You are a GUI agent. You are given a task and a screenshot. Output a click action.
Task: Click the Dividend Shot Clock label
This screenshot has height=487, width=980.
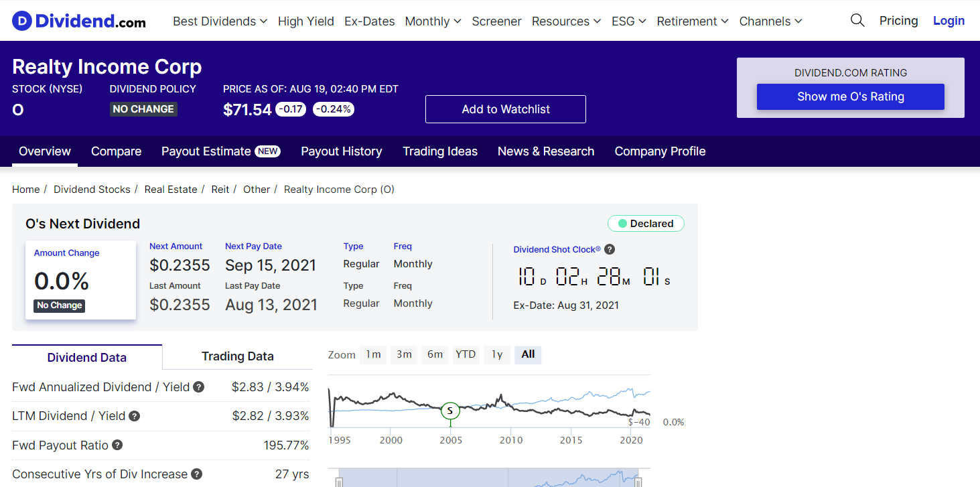click(557, 249)
